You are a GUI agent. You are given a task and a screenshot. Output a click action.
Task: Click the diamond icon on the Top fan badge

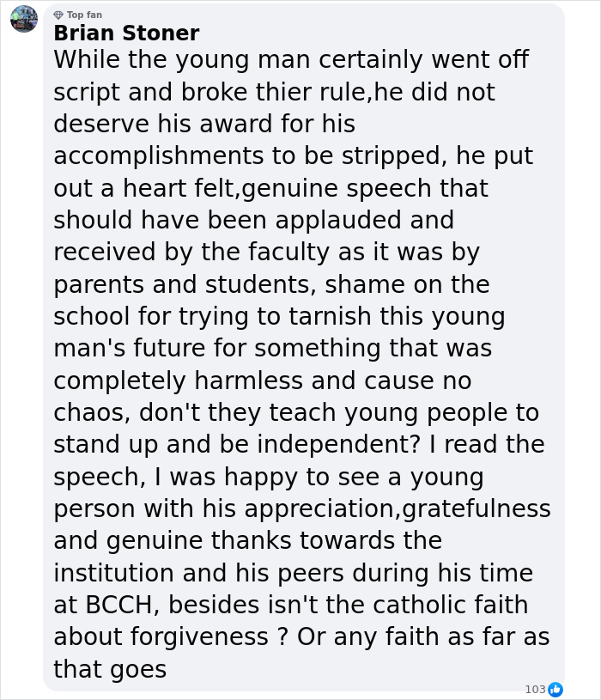(59, 14)
